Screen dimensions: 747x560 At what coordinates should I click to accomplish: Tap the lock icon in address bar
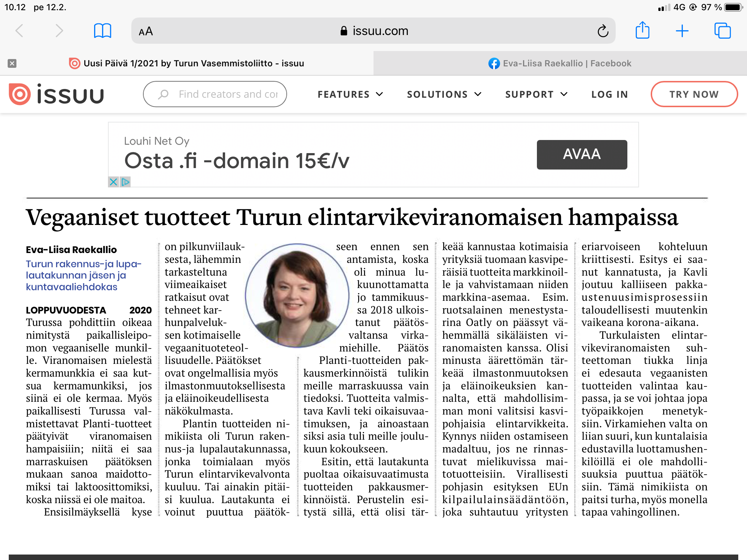click(x=344, y=31)
